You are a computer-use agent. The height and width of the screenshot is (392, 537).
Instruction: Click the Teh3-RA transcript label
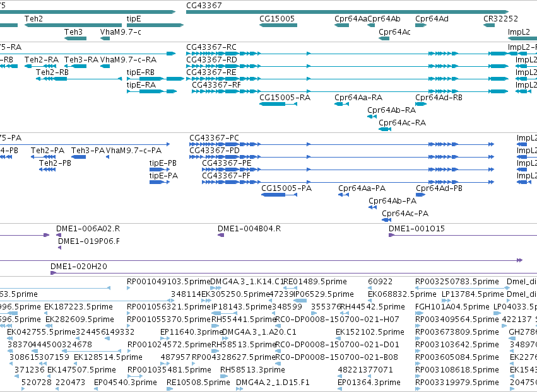(x=81, y=59)
